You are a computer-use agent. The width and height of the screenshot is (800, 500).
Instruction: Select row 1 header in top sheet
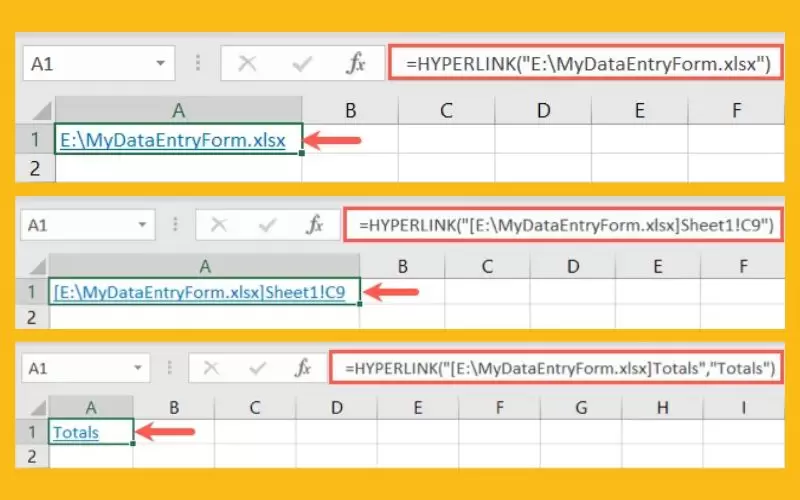pyautogui.click(x=35, y=139)
